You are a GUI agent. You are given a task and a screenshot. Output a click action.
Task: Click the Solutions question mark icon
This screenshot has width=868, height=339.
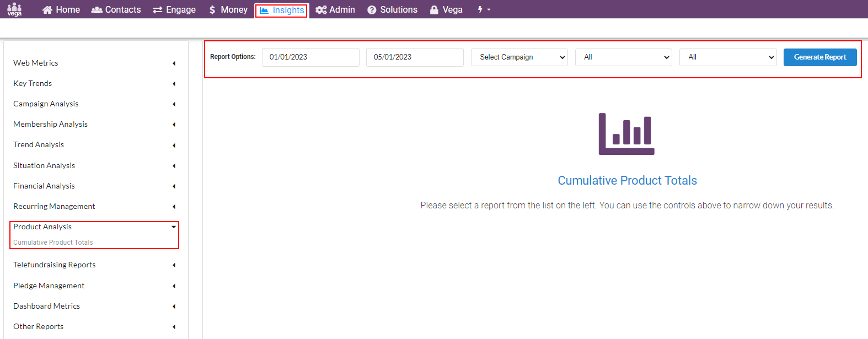tap(372, 10)
